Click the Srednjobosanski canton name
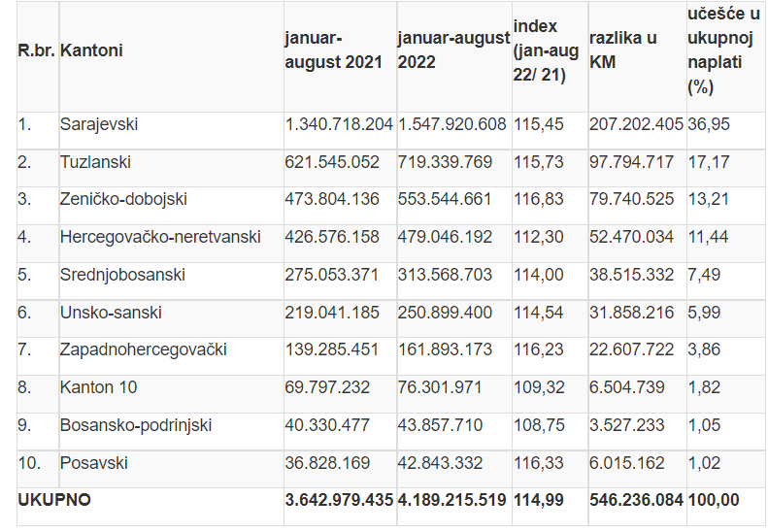Viewport: 768px width, 532px height. point(122,275)
